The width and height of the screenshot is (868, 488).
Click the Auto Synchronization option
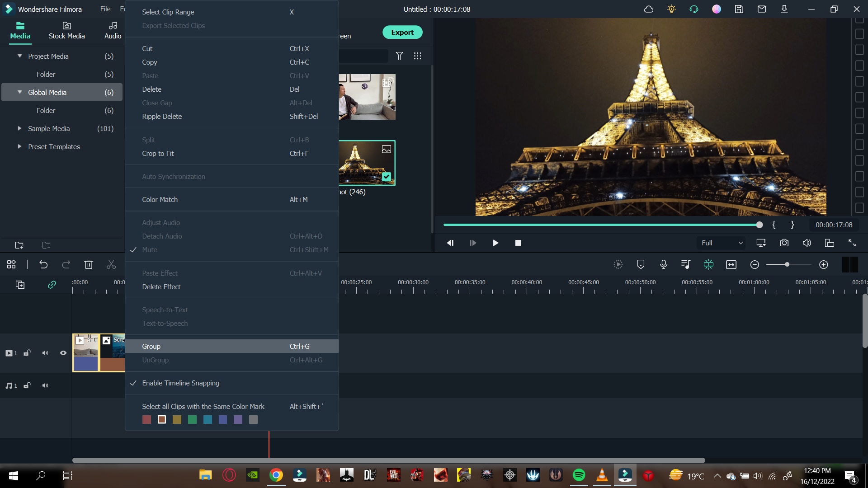(x=174, y=176)
